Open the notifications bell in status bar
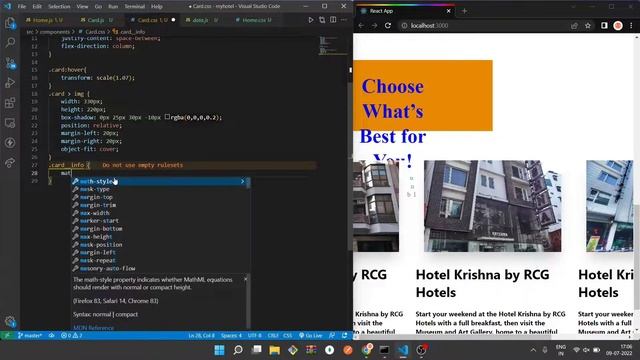 coord(344,336)
